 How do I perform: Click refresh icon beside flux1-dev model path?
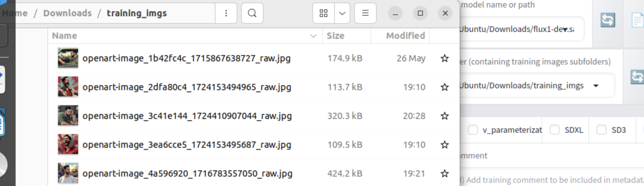point(607,20)
